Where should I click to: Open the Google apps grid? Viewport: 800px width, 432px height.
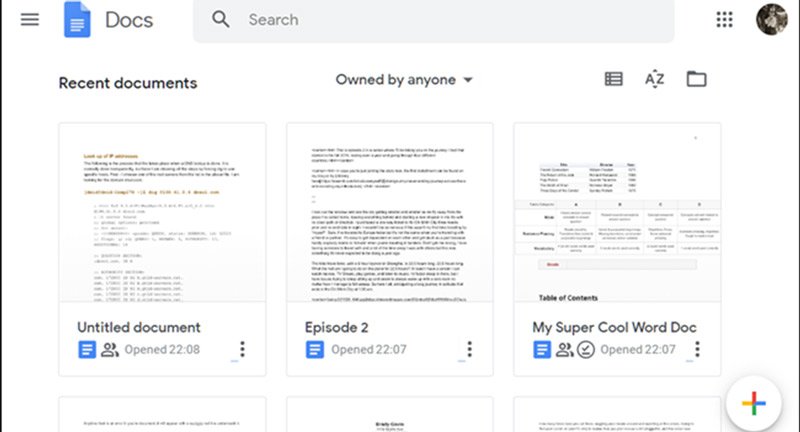click(x=725, y=19)
